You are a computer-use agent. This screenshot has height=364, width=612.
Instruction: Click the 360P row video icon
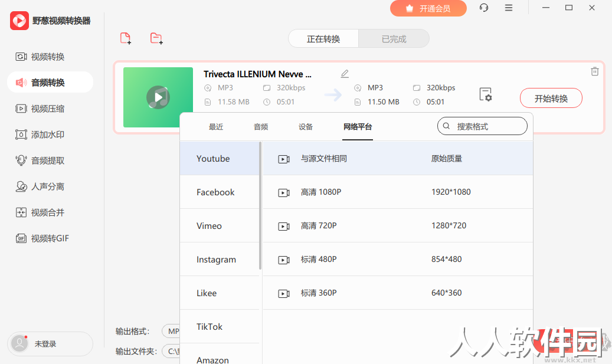point(284,293)
